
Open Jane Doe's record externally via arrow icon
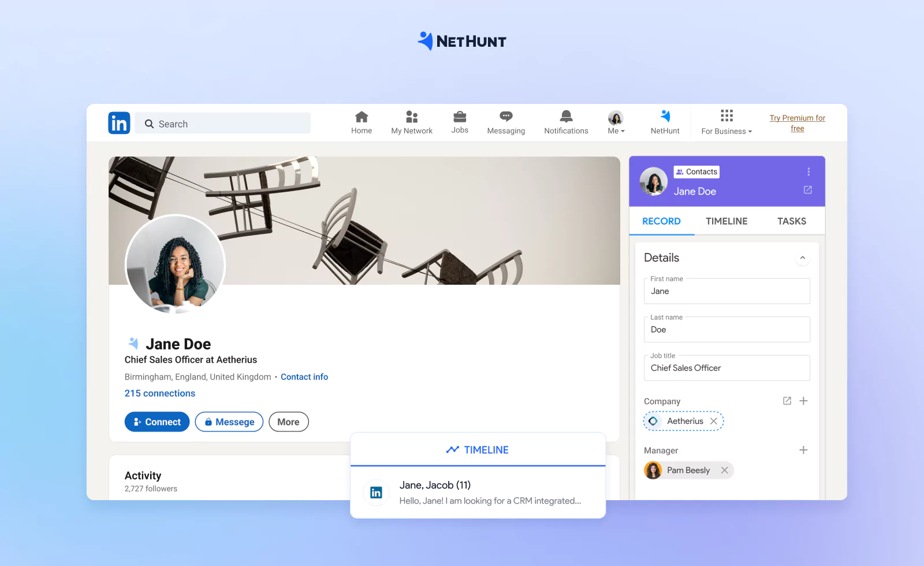click(x=807, y=190)
